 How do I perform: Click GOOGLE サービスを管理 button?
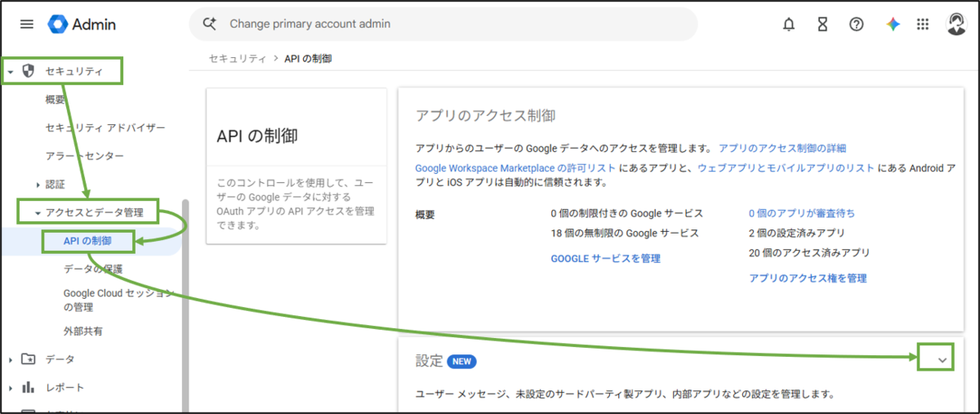click(x=605, y=258)
